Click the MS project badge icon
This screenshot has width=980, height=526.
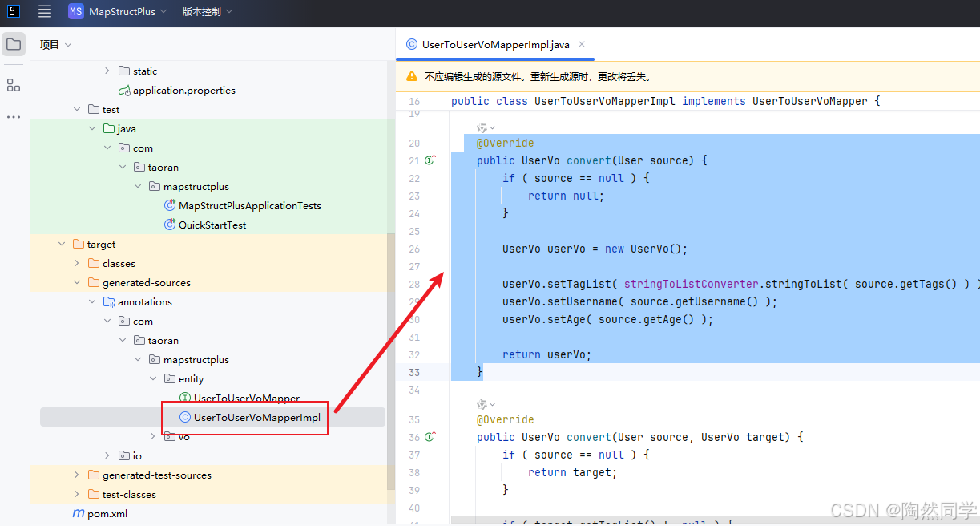pyautogui.click(x=76, y=11)
